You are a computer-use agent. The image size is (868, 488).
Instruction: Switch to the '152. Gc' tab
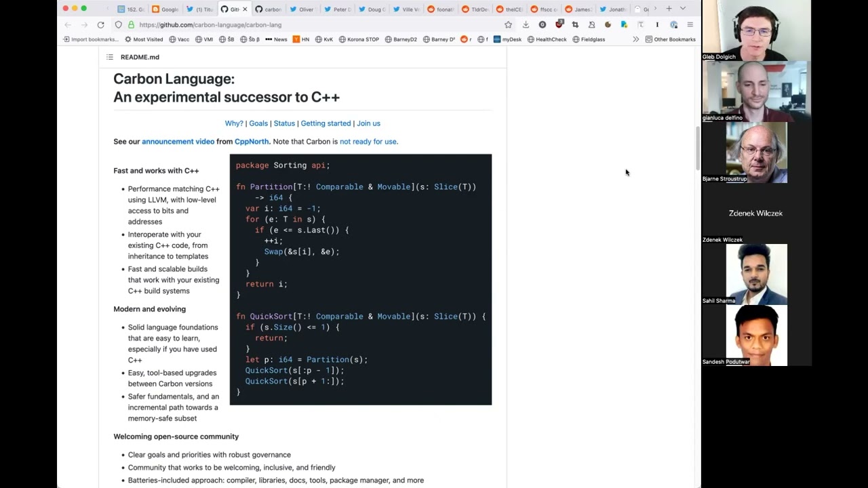[132, 9]
